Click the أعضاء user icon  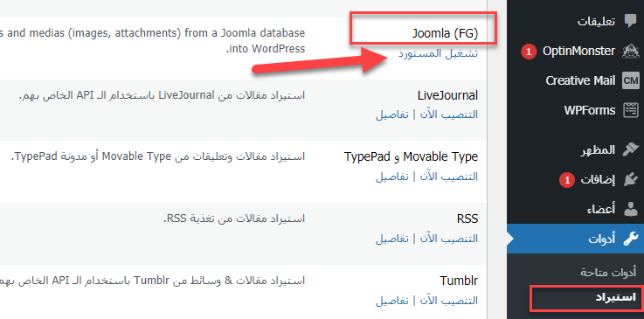(x=630, y=209)
